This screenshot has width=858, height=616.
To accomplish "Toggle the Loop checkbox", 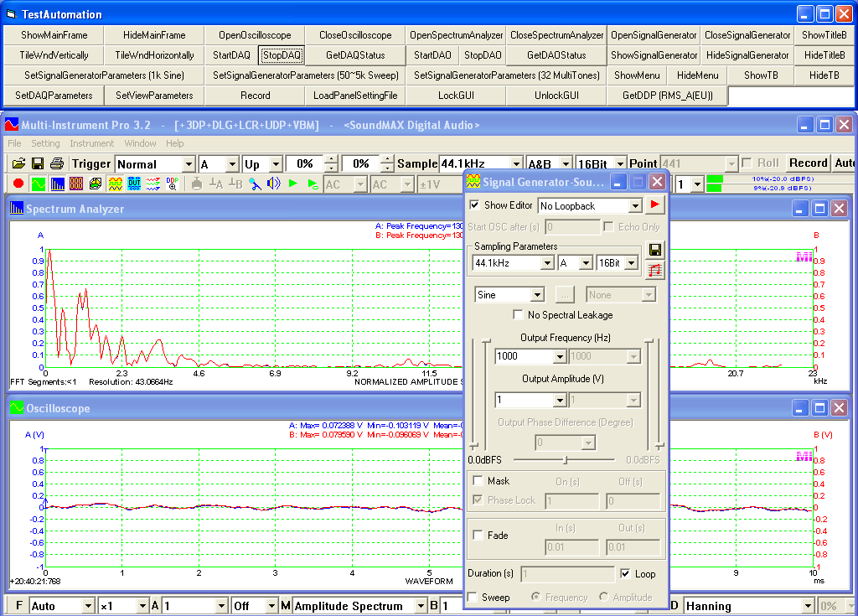I will 626,574.
